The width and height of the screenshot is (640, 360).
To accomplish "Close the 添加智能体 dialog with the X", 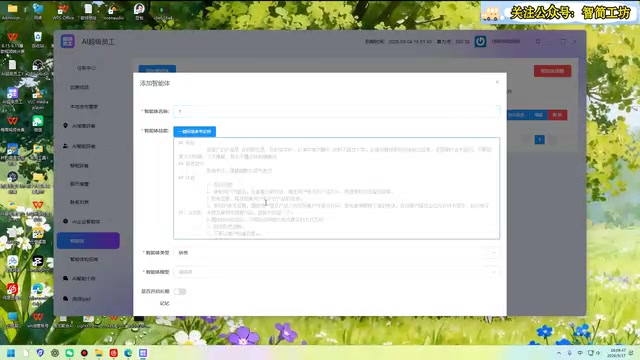I will [x=497, y=82].
